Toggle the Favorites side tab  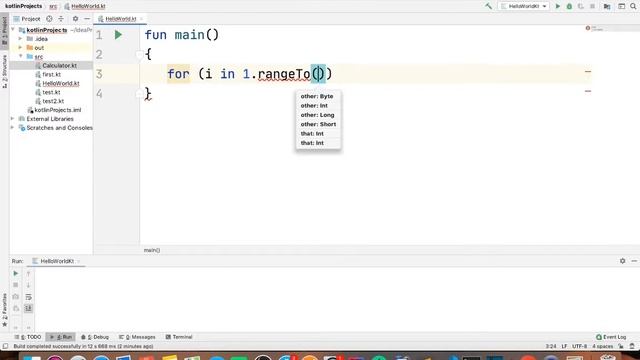pyautogui.click(x=4, y=310)
